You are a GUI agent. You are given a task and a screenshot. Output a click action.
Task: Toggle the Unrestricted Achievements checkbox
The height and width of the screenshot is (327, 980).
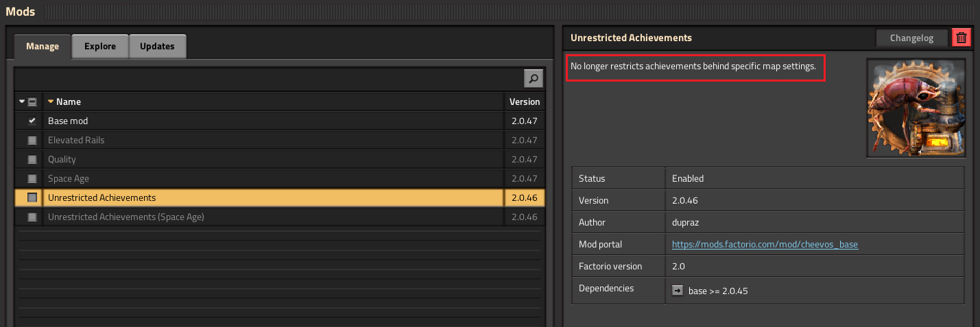click(32, 197)
